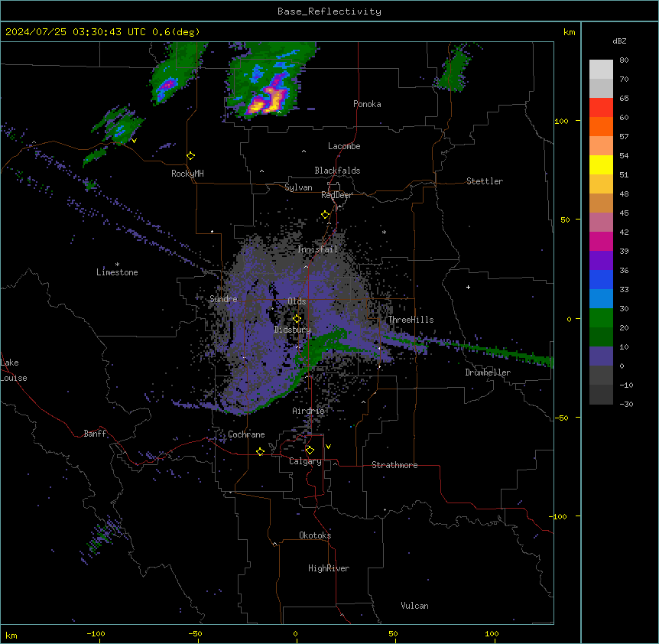
Task: Click the Airdrie label
Action: pos(309,411)
